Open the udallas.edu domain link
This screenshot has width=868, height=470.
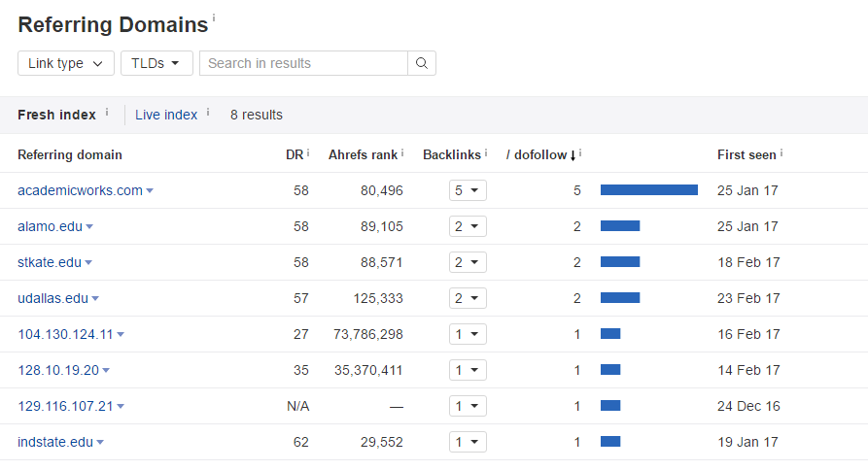52,298
